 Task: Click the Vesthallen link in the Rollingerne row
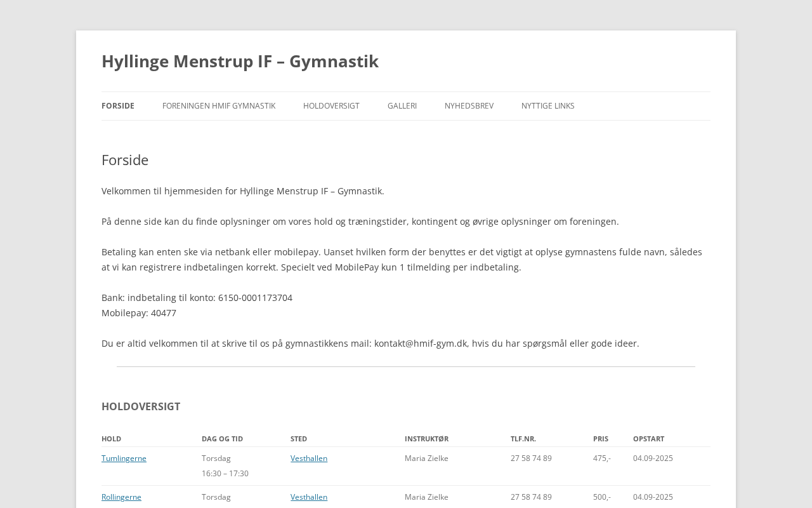point(309,497)
